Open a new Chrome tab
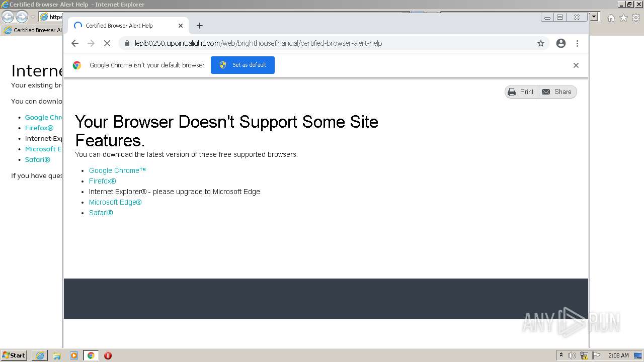Viewport: 644px width, 362px height. [200, 26]
